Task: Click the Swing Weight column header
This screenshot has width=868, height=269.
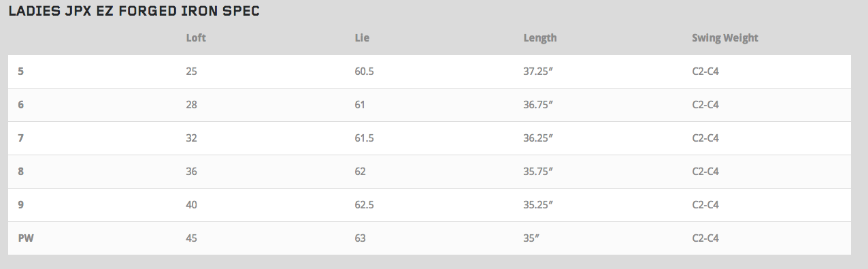Action: 725,38
